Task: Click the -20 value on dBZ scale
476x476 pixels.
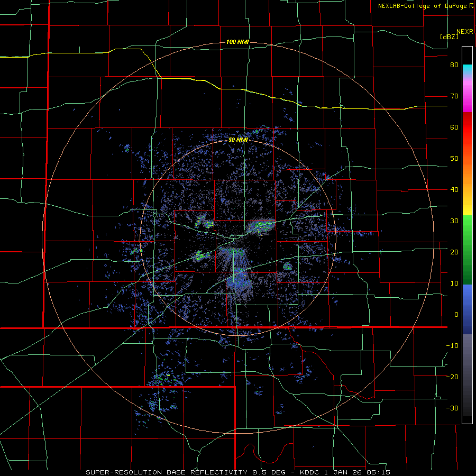Action: pos(452,377)
